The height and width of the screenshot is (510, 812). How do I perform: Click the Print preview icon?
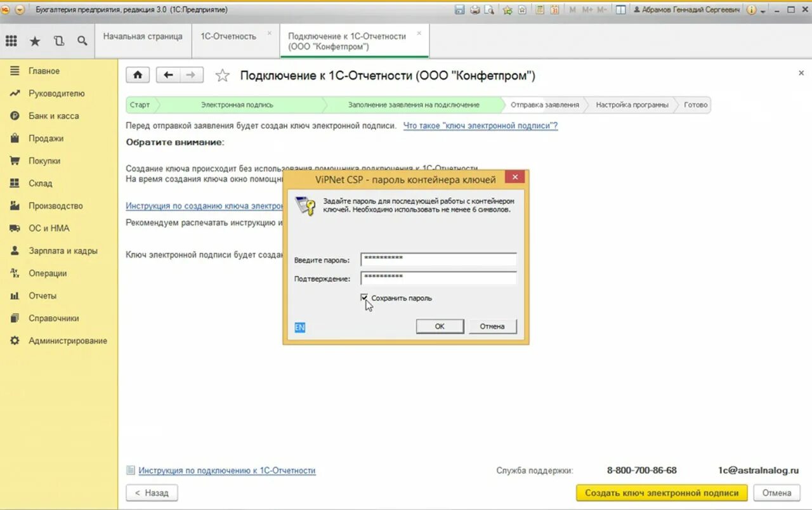[489, 10]
